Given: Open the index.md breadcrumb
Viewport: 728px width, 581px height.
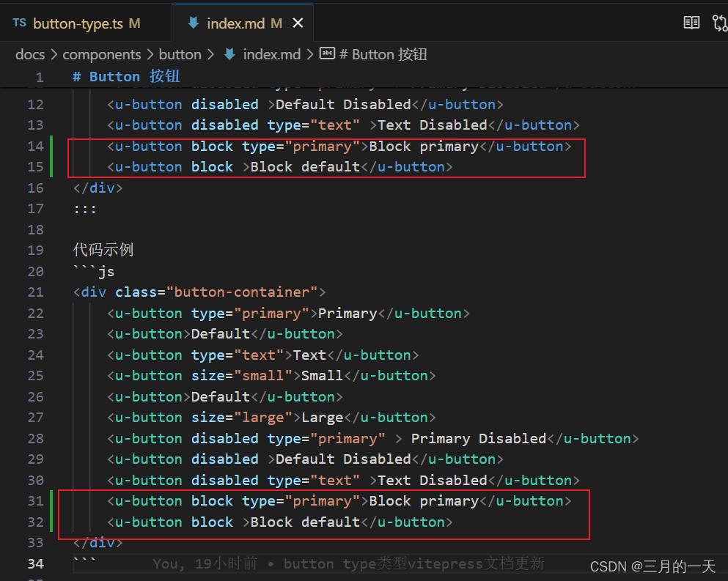Looking at the screenshot, I should (272, 54).
